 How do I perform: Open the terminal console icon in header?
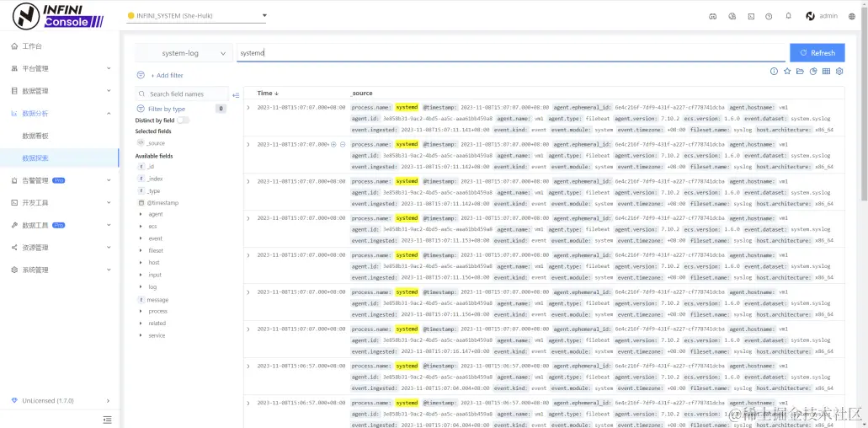pos(751,16)
